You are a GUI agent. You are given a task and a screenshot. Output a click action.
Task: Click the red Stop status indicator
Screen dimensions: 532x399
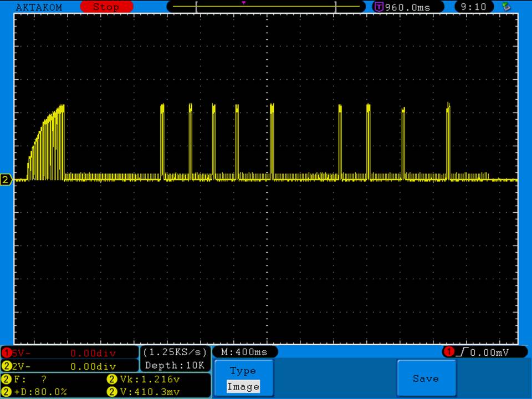106,7
